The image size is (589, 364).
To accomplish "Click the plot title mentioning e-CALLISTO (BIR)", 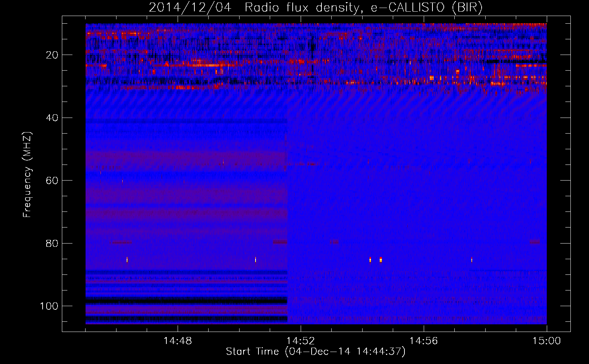I will tap(316, 8).
